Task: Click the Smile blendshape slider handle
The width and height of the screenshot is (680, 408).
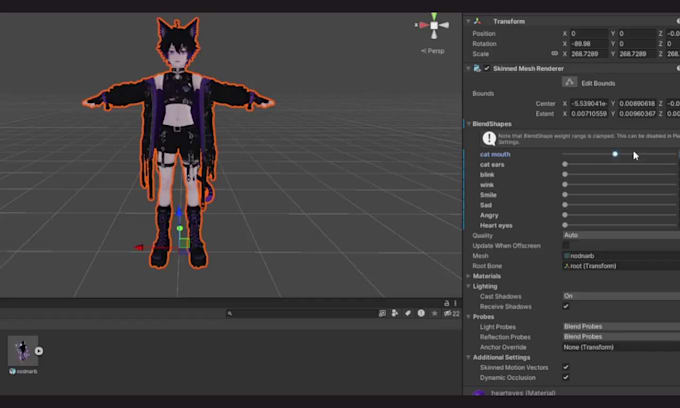Action: [x=565, y=195]
